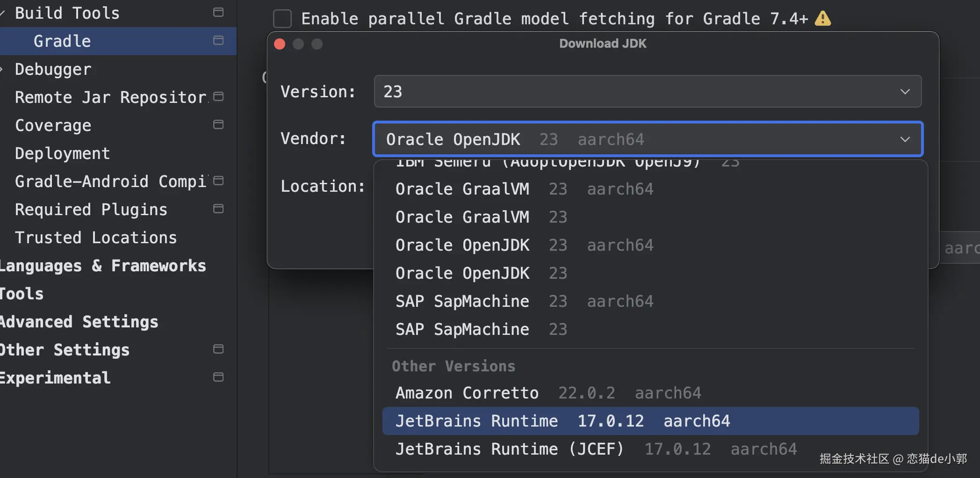Click project-level icon beside Remote Jar Repositories
The image size is (980, 478).
(218, 97)
